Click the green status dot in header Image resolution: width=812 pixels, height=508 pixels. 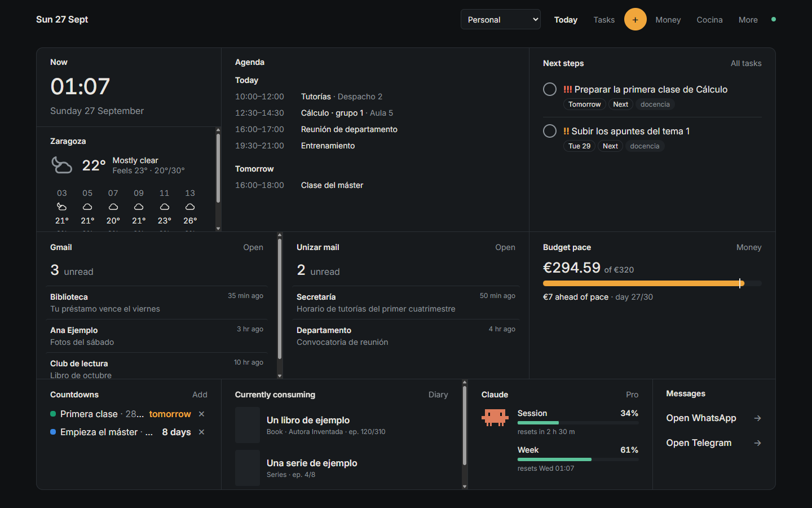[774, 19]
